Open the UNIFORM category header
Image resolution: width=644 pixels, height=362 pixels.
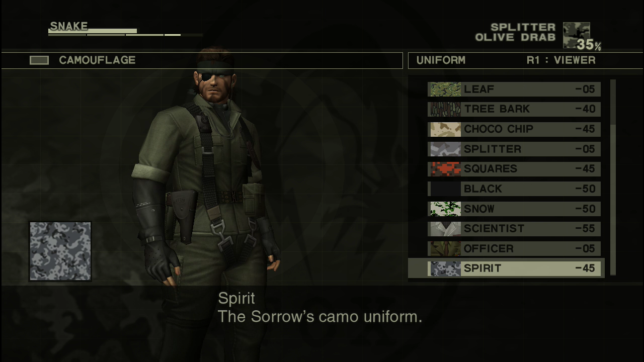click(x=441, y=60)
